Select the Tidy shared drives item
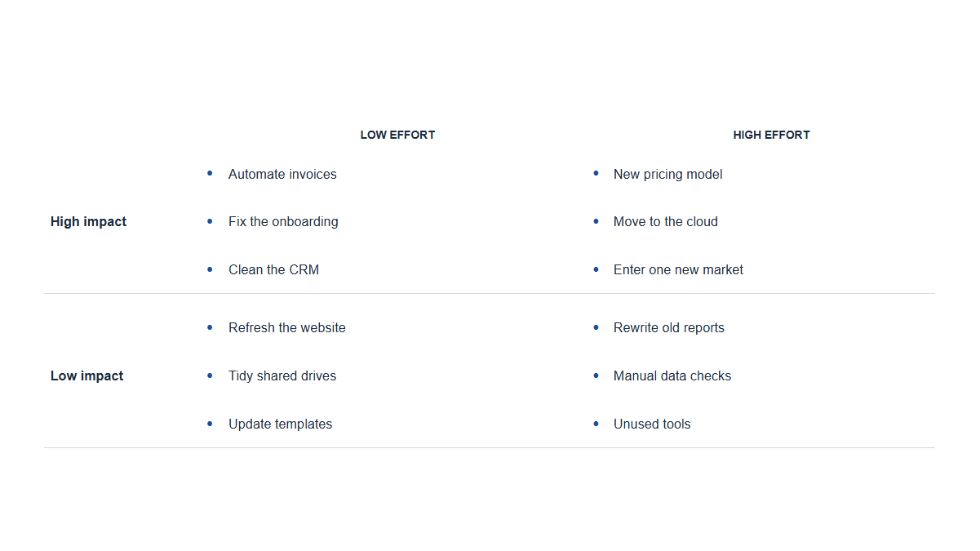Image resolution: width=980 pixels, height=551 pixels. click(282, 375)
